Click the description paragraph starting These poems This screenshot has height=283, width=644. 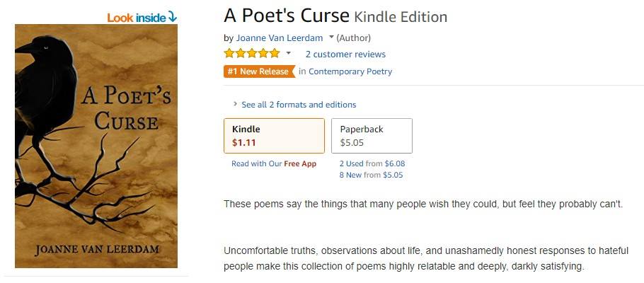click(x=423, y=204)
